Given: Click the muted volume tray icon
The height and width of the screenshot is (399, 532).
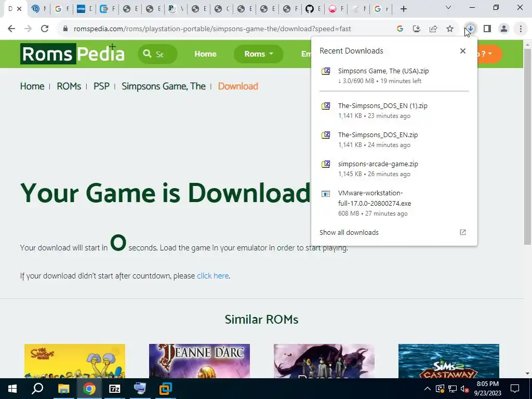Looking at the screenshot, I should coord(465,389).
